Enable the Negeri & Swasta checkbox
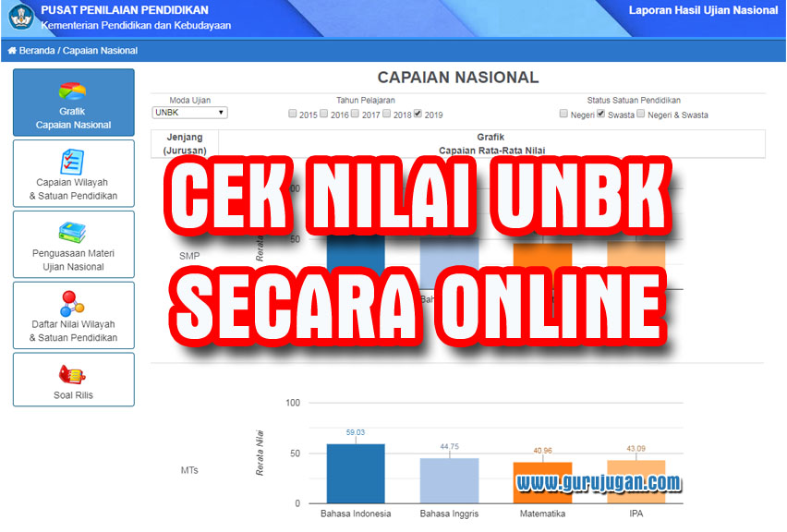The width and height of the screenshot is (787, 532). (641, 114)
